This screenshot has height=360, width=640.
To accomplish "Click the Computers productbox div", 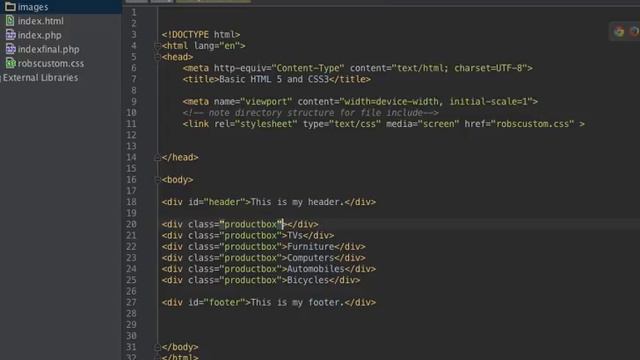I will click(x=263, y=258).
